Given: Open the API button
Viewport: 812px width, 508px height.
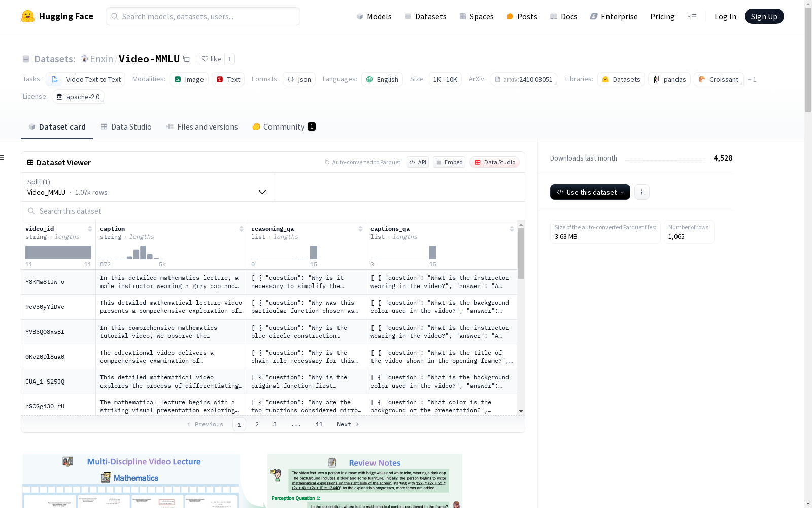Looking at the screenshot, I should pos(418,162).
